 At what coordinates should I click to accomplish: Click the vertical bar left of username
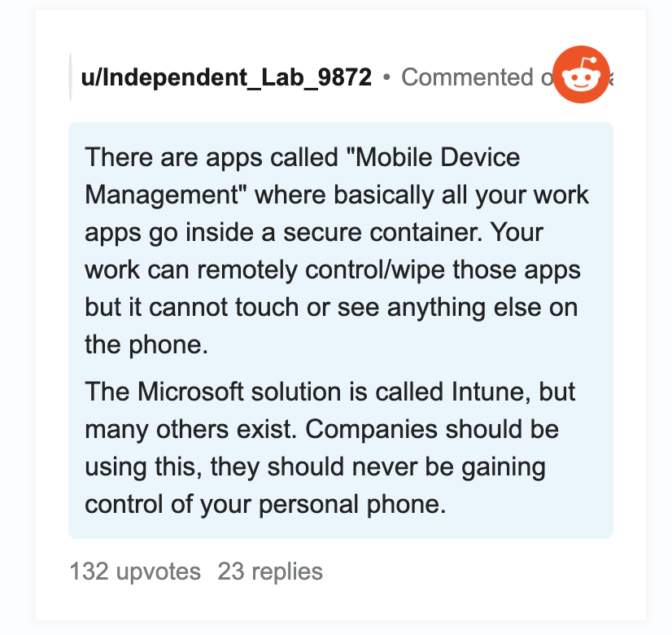pos(70,77)
